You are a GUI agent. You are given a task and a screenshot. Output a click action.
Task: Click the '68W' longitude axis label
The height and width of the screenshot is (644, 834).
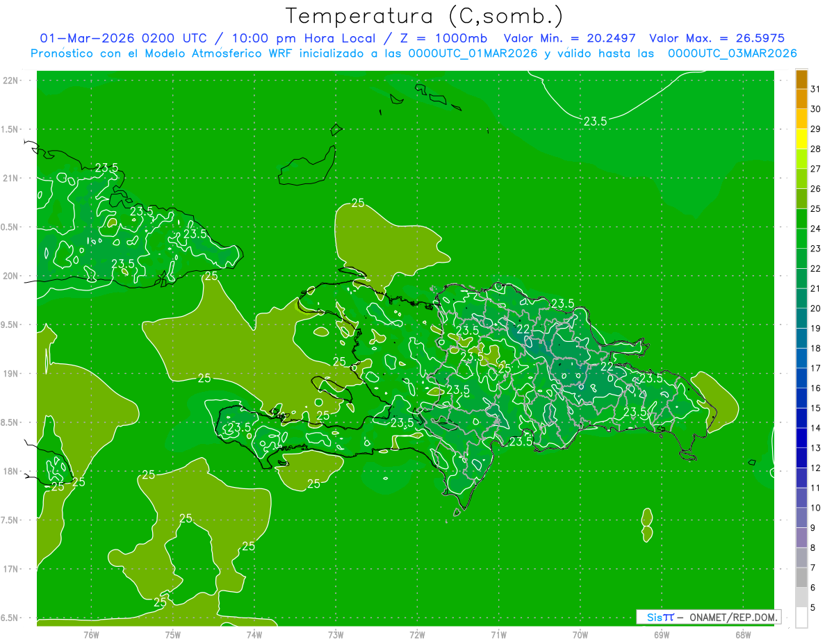pos(742,634)
